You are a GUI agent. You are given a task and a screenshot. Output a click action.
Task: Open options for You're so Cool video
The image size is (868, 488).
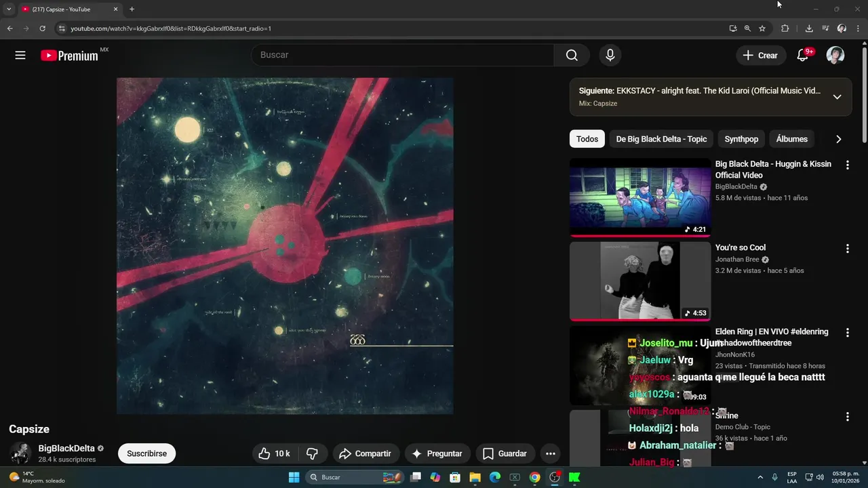click(x=847, y=249)
